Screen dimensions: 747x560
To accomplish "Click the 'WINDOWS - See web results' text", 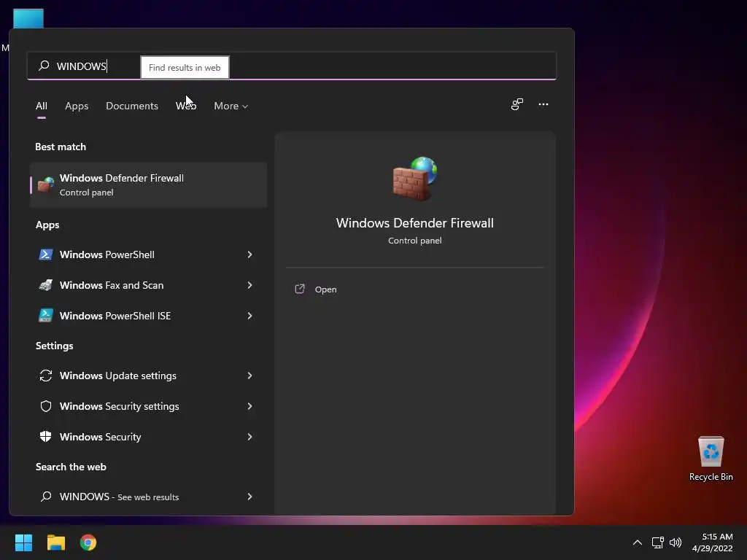I will (x=119, y=497).
